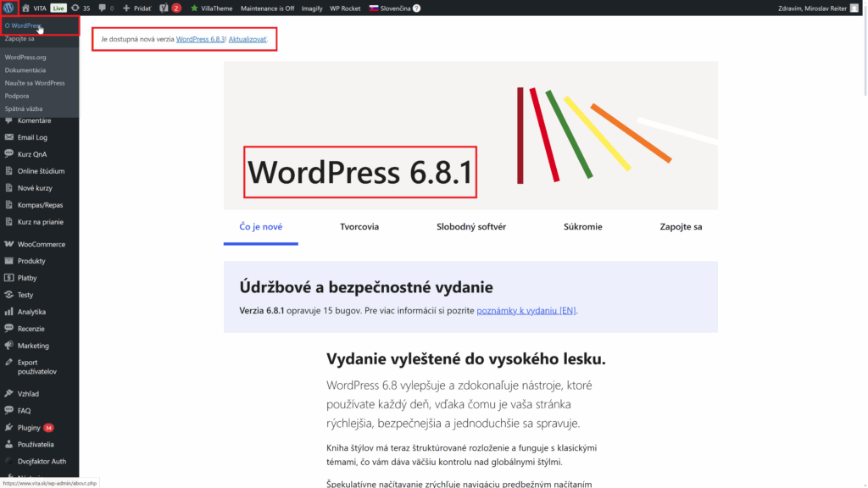The height and width of the screenshot is (488, 868).
Task: Click the Marketing megaphone icon
Action: (9, 345)
